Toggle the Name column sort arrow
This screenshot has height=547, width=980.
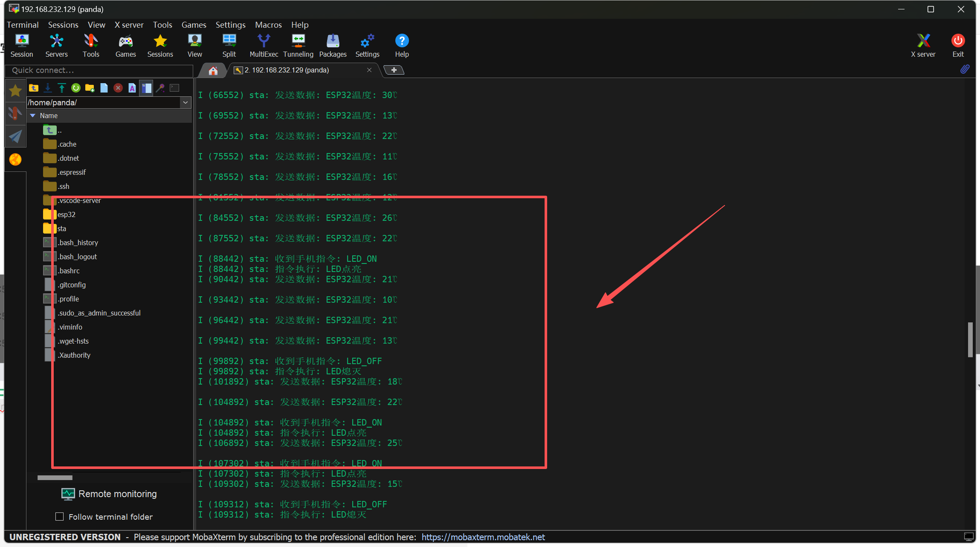coord(33,116)
